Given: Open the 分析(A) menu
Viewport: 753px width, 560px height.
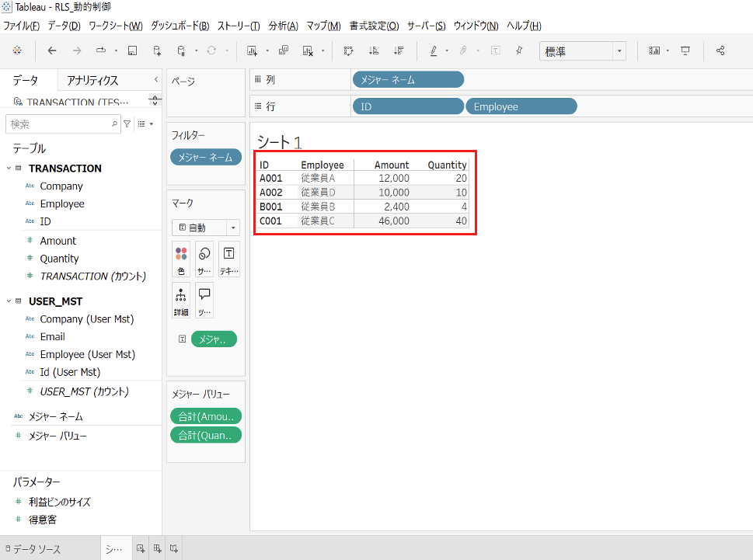Looking at the screenshot, I should (x=283, y=26).
